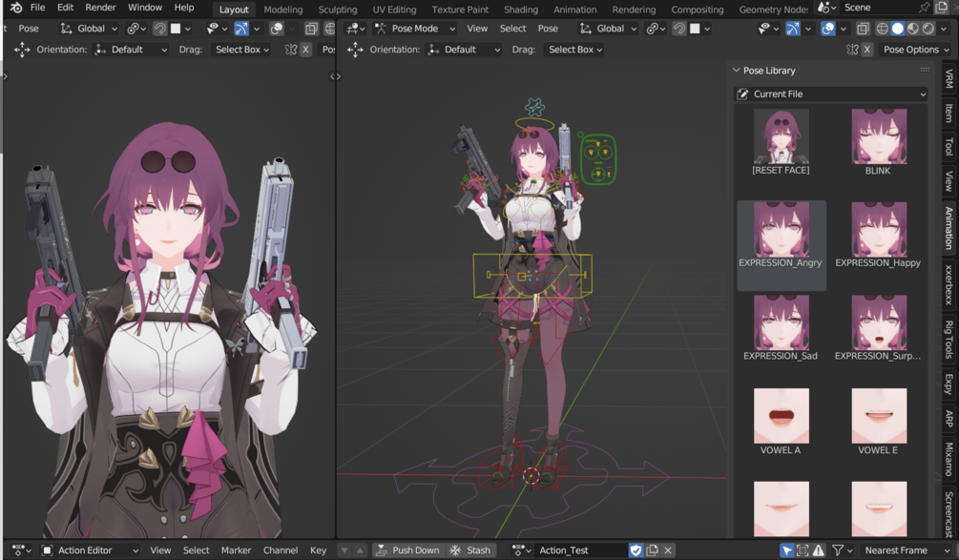Click the Stash button
959x560 pixels.
[470, 550]
